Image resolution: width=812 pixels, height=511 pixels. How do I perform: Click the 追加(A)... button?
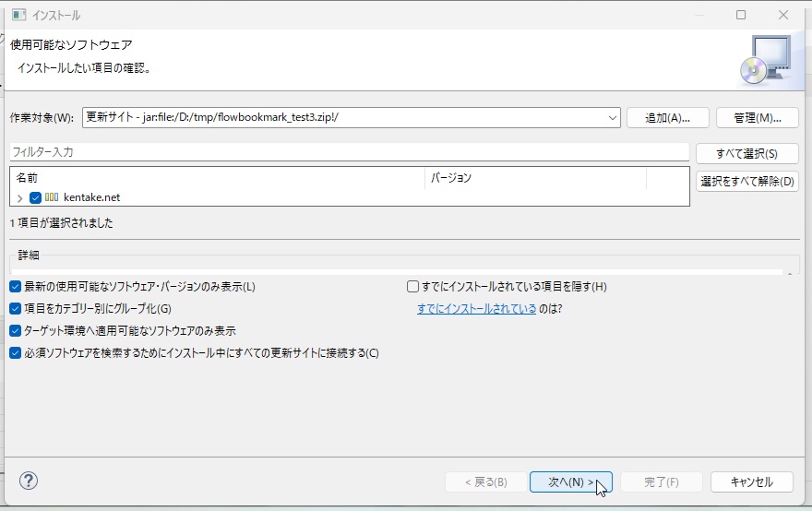[x=668, y=117]
